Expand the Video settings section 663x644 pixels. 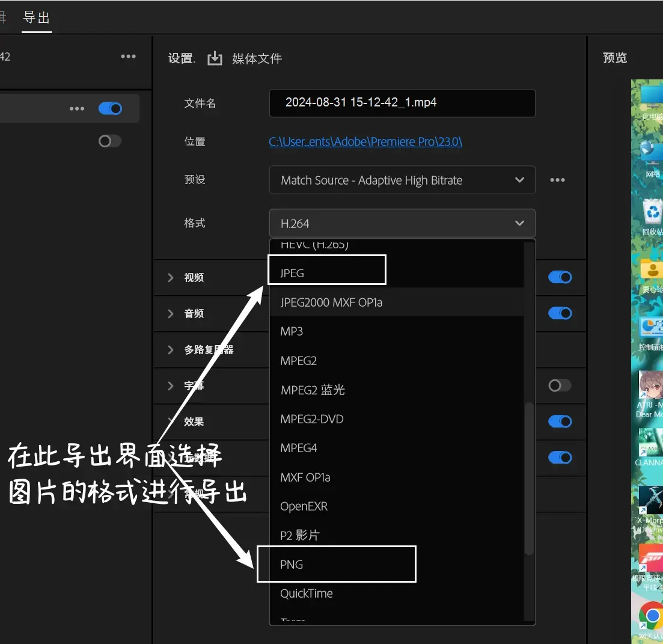170,277
